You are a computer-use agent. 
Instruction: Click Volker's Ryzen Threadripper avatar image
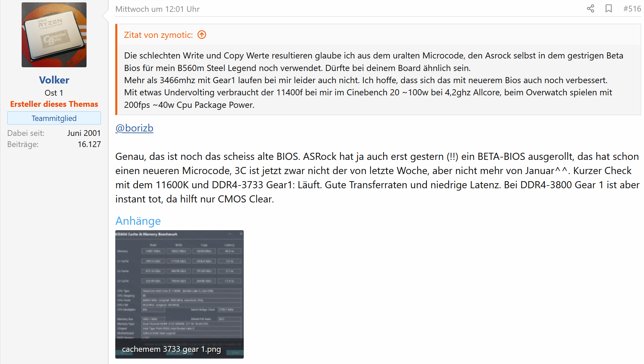click(54, 35)
